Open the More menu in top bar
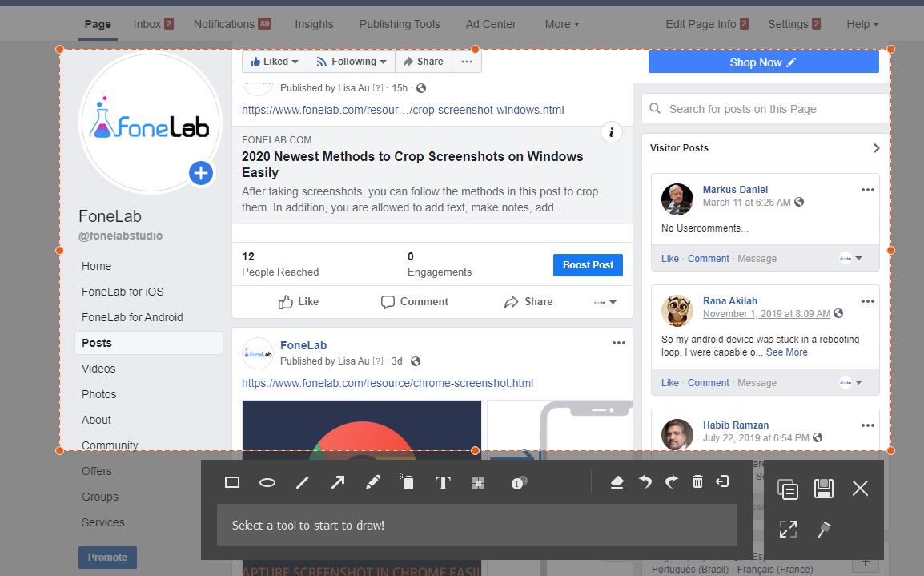Screen dimensions: 924x576 click(561, 24)
